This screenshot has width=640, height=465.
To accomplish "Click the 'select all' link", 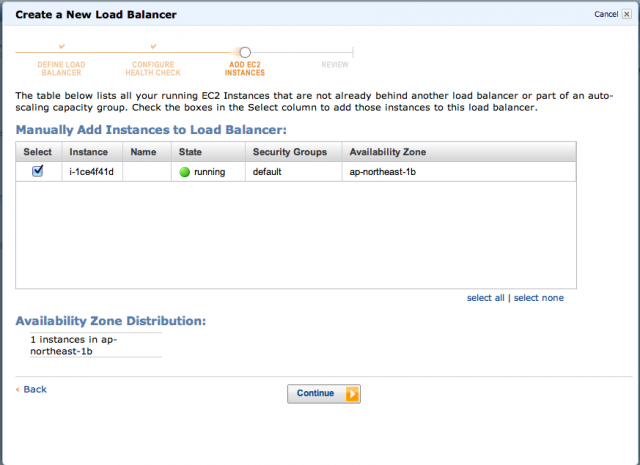I will coord(485,298).
